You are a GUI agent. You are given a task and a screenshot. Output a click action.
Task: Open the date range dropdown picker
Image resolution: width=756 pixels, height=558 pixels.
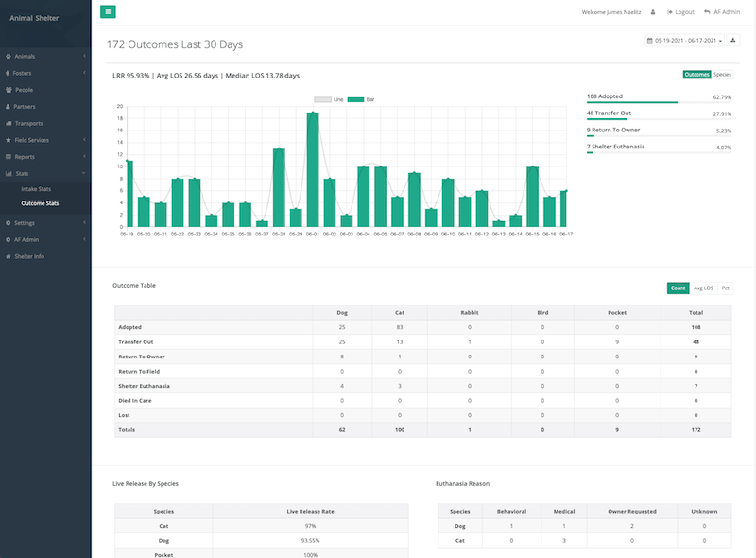(684, 41)
